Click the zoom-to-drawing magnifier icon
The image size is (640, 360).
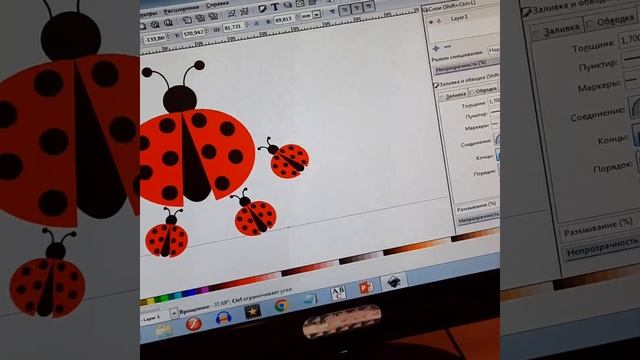click(x=155, y=24)
